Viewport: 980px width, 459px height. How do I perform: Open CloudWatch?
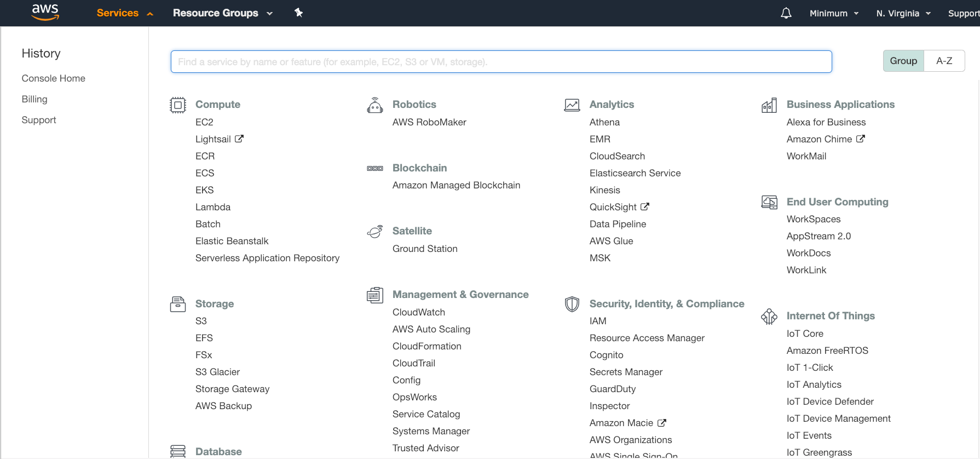(419, 312)
